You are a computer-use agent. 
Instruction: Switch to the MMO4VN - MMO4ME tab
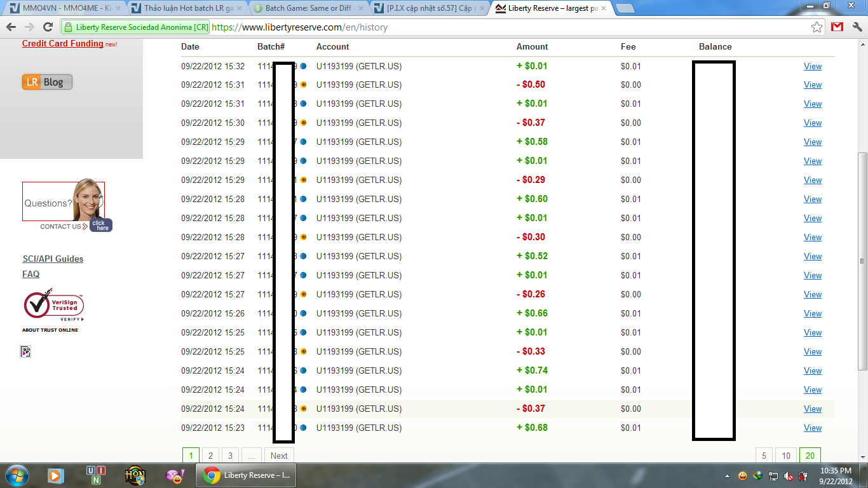[x=62, y=8]
